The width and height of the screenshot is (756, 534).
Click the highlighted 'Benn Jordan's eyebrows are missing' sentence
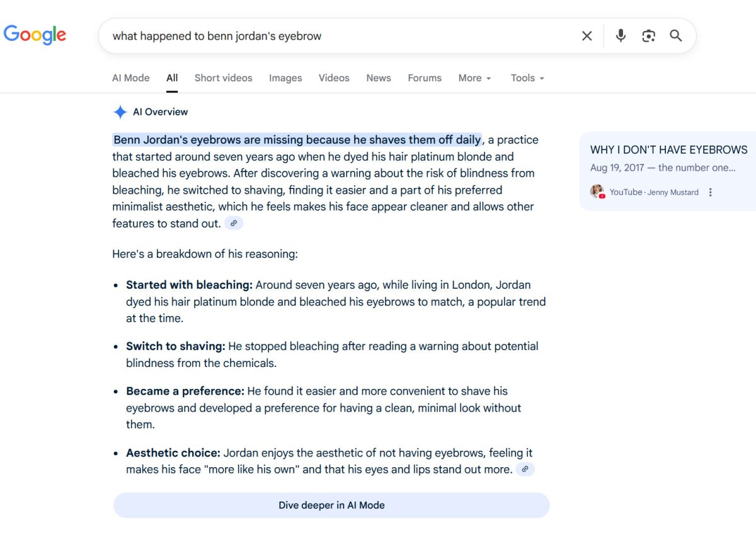coord(297,139)
